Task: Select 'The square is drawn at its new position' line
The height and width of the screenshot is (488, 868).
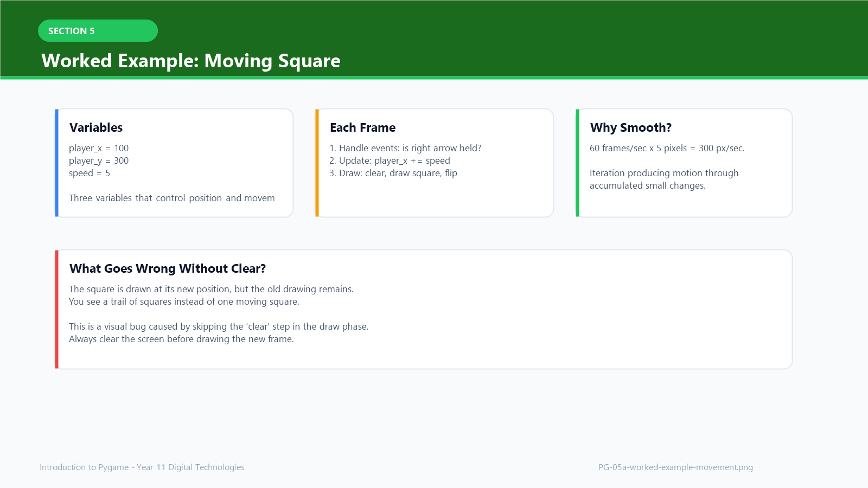Action: (211, 289)
